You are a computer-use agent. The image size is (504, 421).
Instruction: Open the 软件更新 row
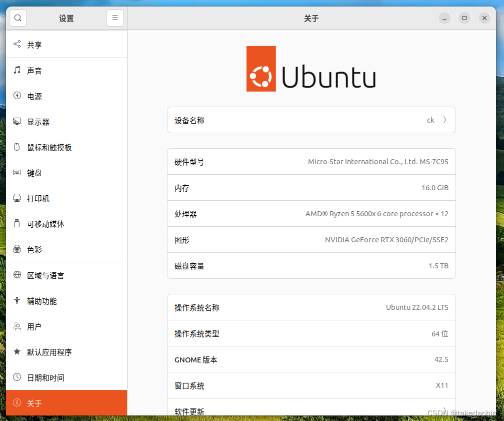point(311,407)
